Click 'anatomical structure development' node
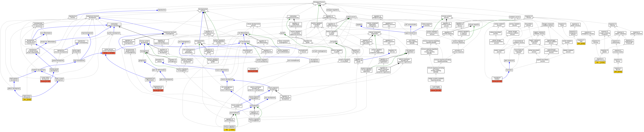Viewport: 644px width, 132px height. click(93, 17)
